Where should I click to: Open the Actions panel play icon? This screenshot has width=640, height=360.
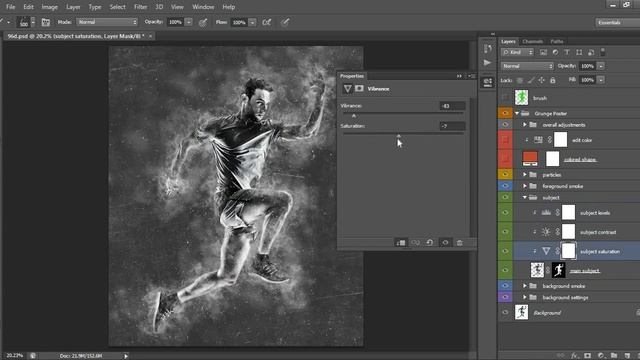[487, 62]
